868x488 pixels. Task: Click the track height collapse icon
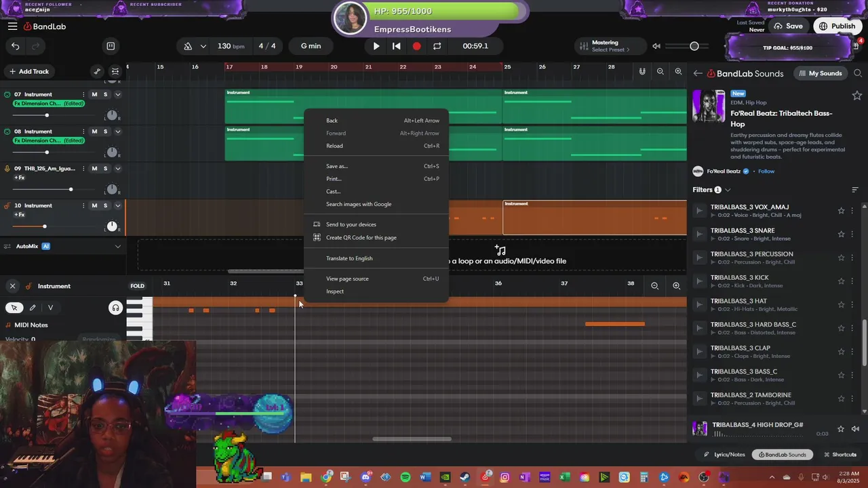click(115, 71)
